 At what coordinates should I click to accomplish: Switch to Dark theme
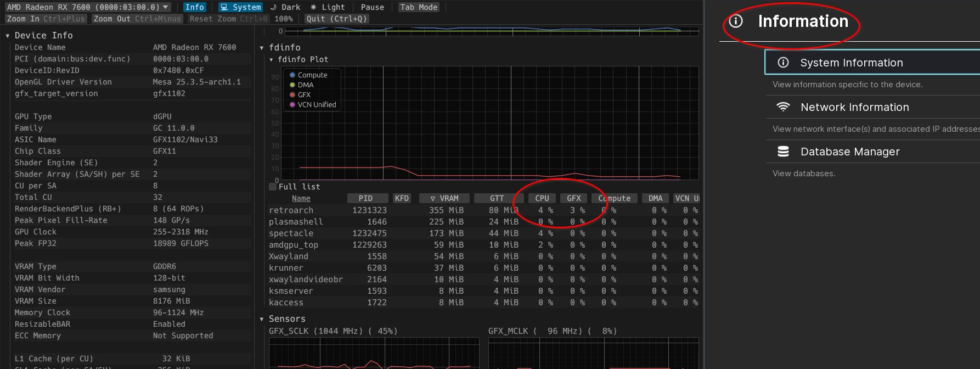click(285, 7)
